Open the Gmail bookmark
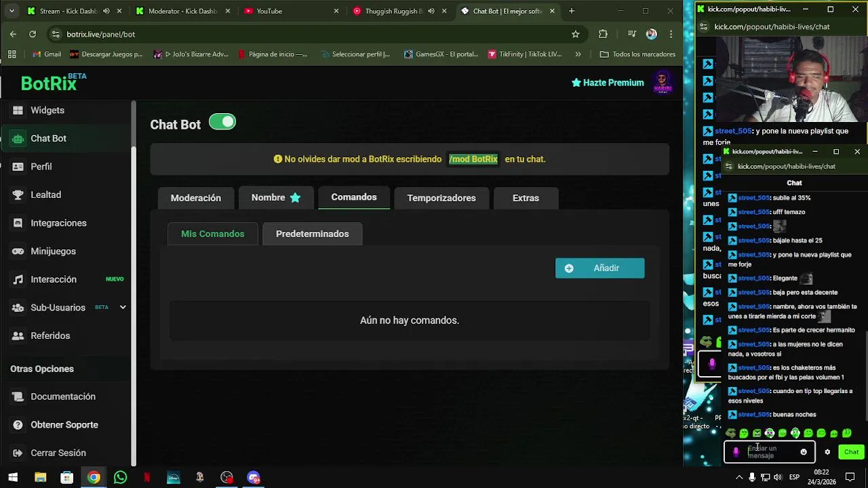868x488 pixels. tap(45, 54)
